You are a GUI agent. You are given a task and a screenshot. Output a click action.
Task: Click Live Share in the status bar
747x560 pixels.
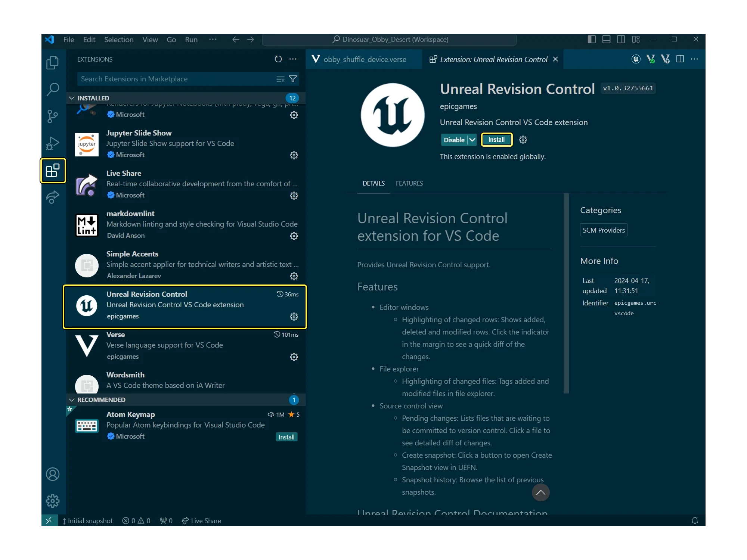pos(201,520)
